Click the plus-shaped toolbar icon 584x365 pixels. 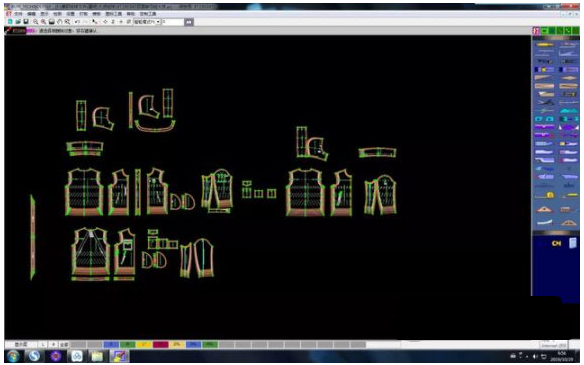[x=121, y=22]
